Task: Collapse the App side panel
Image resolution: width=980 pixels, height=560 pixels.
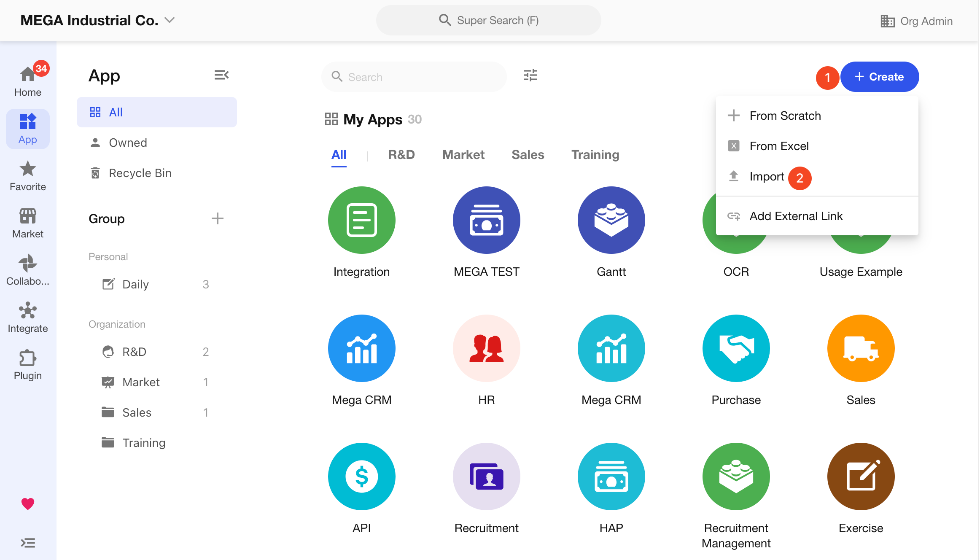Action: 221,75
